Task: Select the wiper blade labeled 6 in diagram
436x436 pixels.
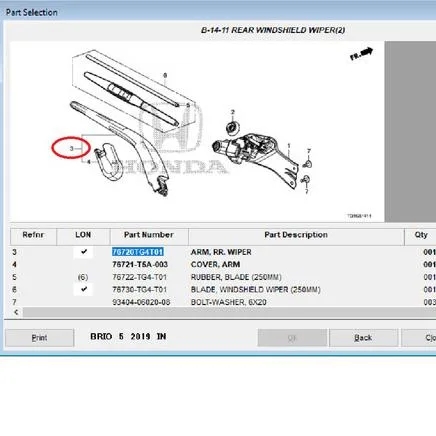Action: [x=132, y=99]
